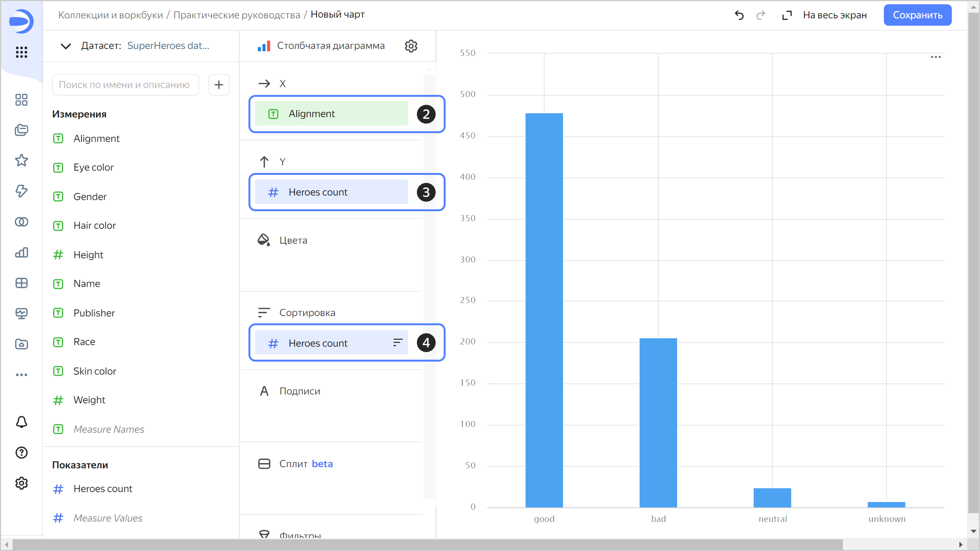Click the undo arrow icon
The width and height of the screenshot is (980, 551).
pyautogui.click(x=739, y=15)
